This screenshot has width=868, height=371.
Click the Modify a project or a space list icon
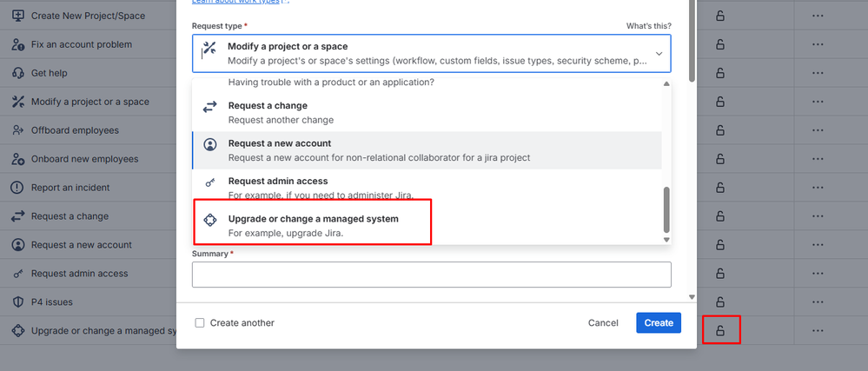(x=17, y=102)
